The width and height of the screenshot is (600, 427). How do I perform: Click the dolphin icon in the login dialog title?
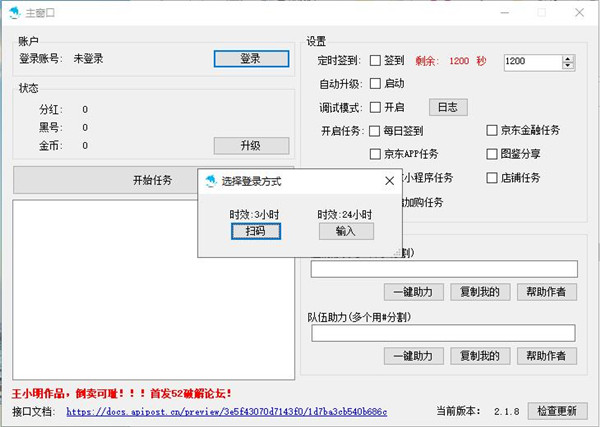(211, 182)
